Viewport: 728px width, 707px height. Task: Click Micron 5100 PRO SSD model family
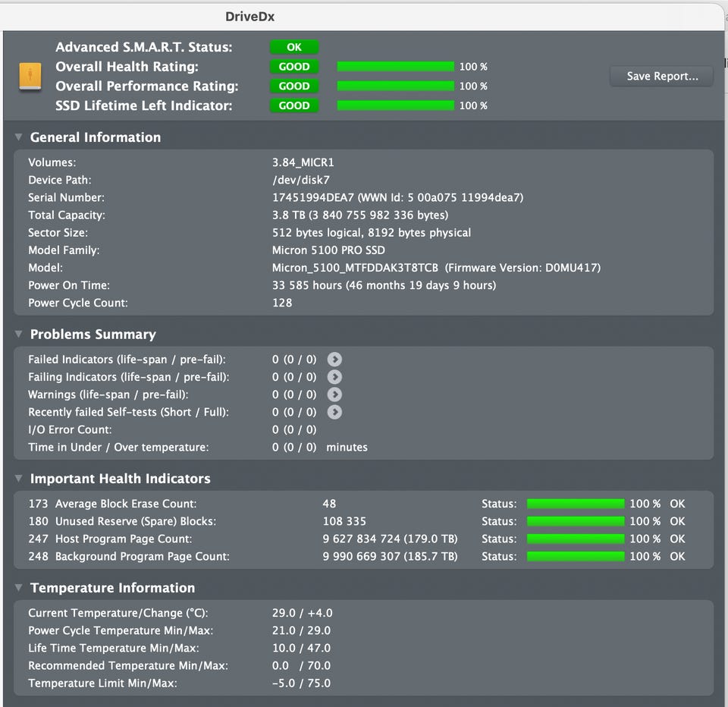(x=328, y=250)
